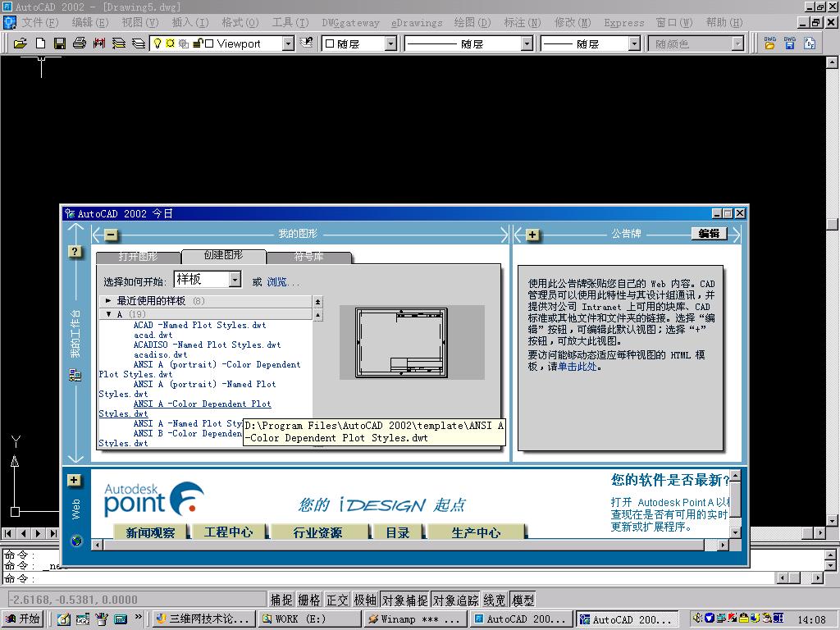Click the 浏览... browse link
Screen dimensions: 840x630
point(282,282)
